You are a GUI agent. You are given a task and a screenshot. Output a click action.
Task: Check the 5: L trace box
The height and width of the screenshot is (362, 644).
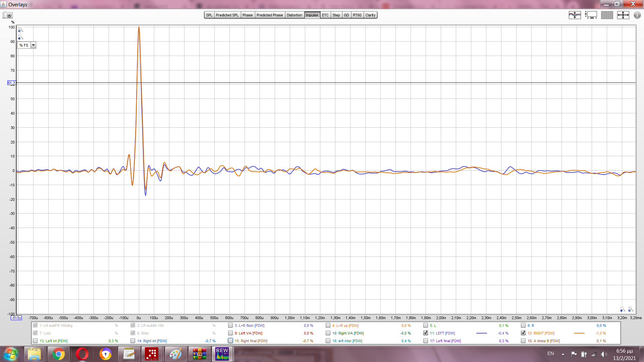[426, 325]
